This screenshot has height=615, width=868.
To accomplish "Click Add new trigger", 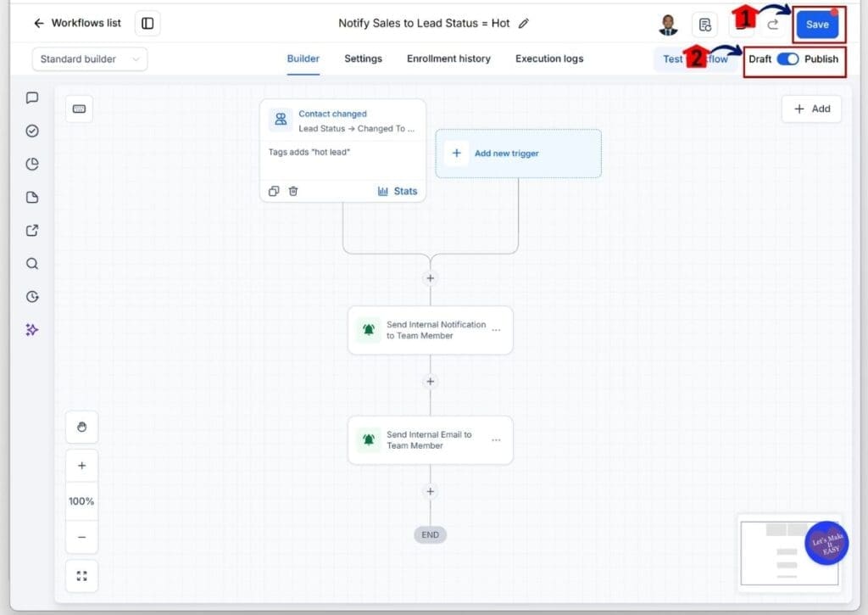I will [x=518, y=154].
